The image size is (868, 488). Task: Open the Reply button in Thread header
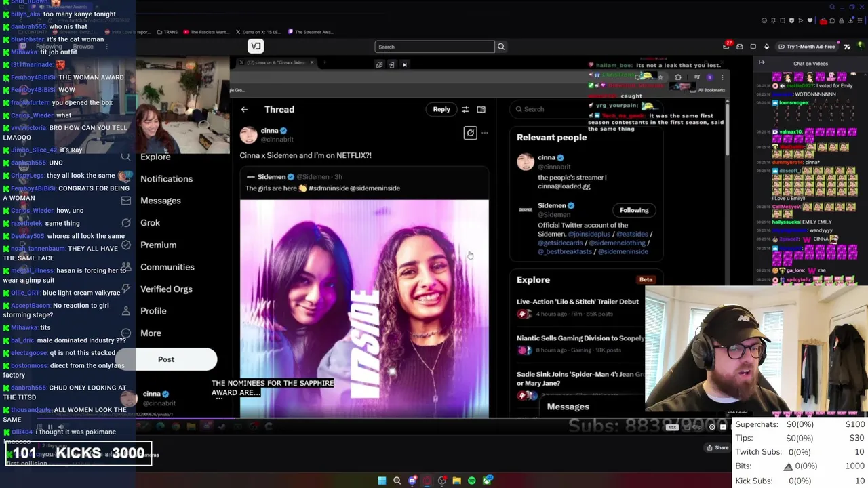click(x=441, y=109)
